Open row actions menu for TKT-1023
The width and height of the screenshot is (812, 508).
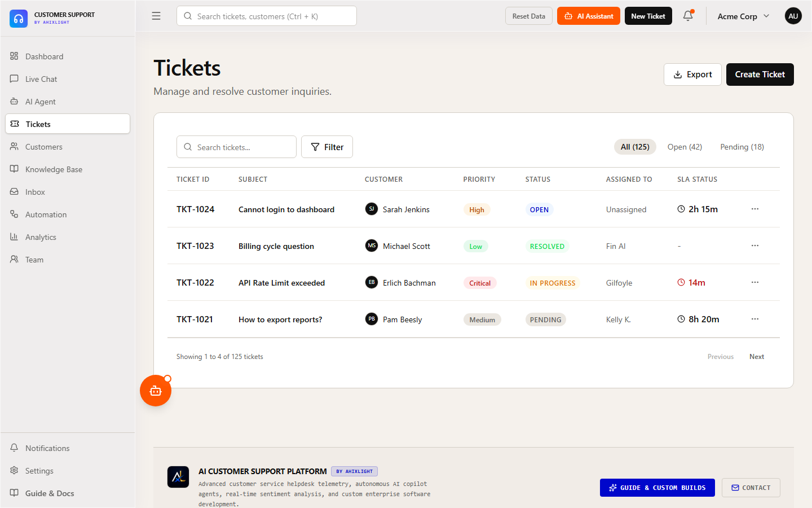pyautogui.click(x=755, y=246)
